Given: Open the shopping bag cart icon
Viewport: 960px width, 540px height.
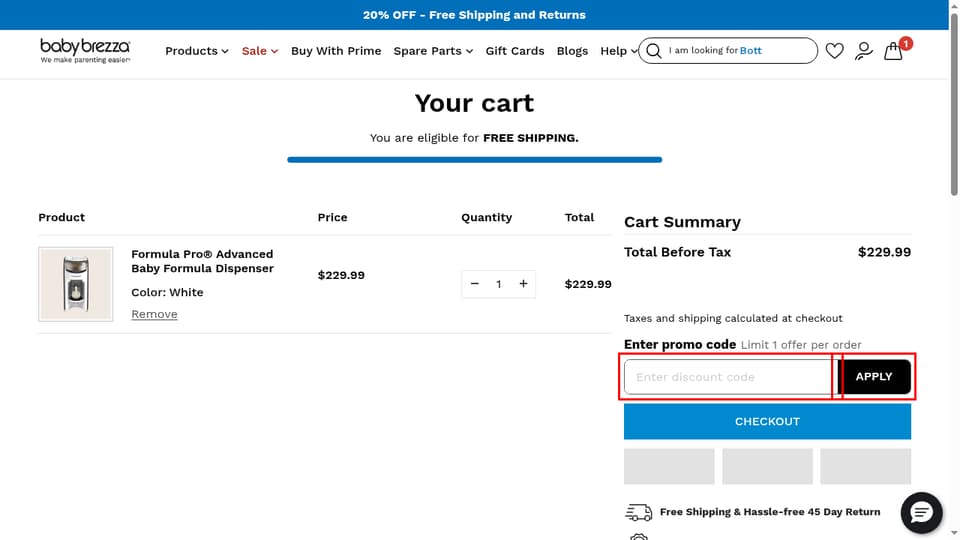Looking at the screenshot, I should [893, 51].
